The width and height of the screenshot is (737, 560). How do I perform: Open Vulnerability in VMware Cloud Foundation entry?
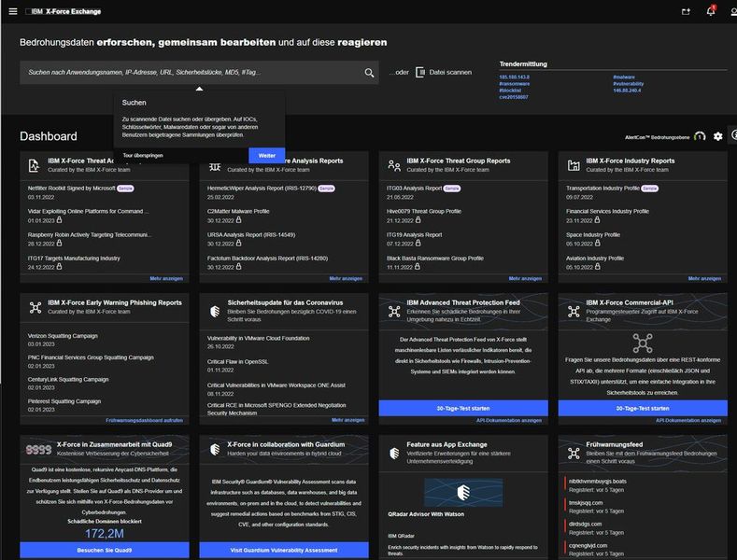[258, 338]
